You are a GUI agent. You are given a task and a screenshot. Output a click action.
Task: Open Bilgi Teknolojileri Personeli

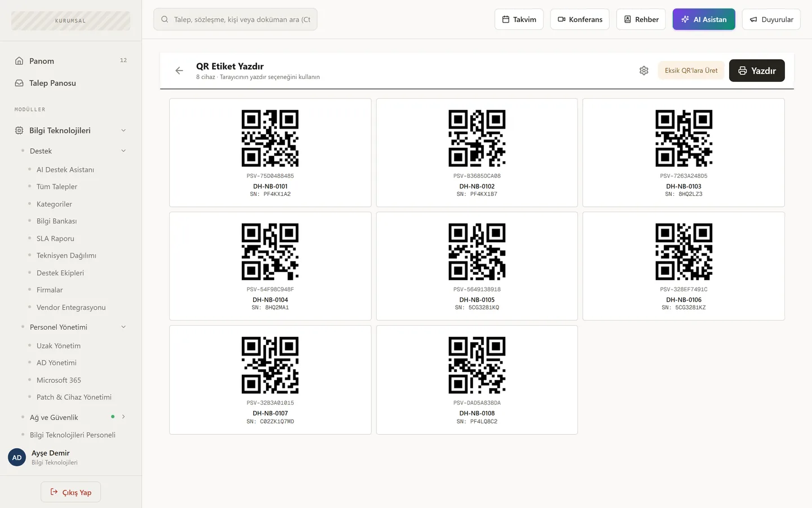(73, 435)
